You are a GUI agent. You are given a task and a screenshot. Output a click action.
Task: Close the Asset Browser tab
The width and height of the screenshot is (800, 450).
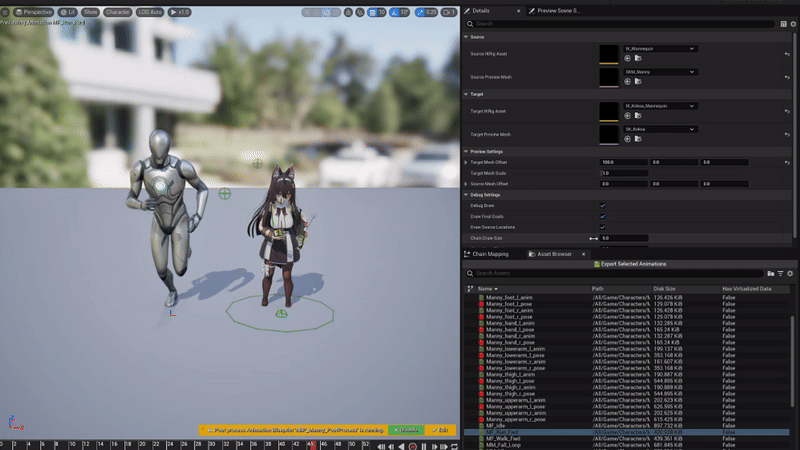point(584,254)
